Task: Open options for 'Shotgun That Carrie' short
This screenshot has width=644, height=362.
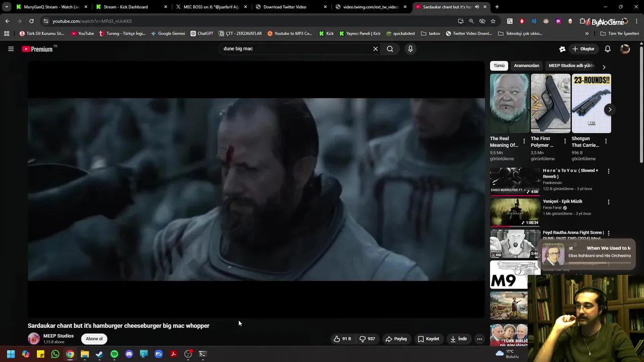Action: tap(606, 141)
